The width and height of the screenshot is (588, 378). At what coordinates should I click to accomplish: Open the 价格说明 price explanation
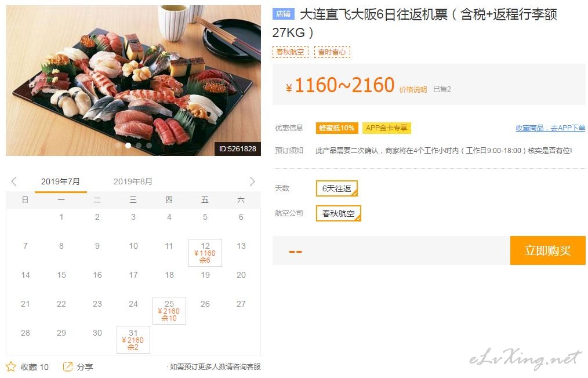click(x=413, y=89)
